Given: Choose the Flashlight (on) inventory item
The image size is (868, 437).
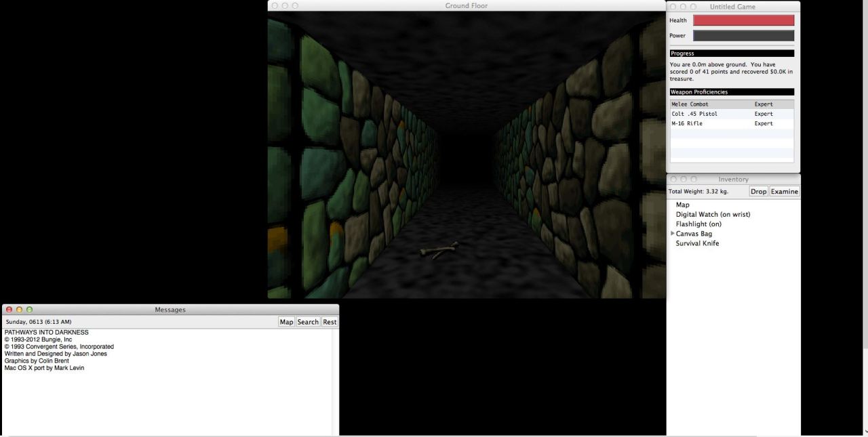Looking at the screenshot, I should [698, 224].
